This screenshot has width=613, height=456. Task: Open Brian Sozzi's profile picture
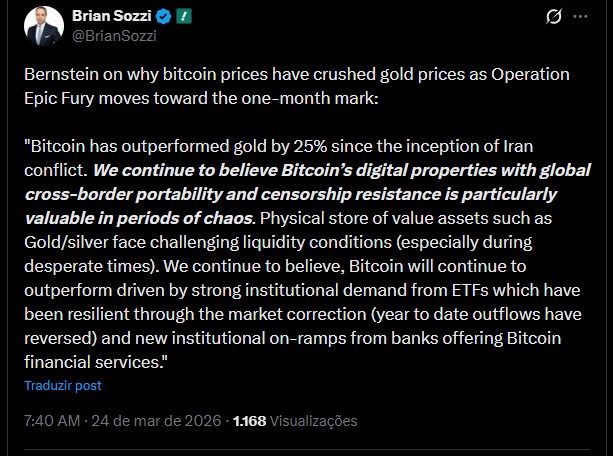click(x=44, y=27)
